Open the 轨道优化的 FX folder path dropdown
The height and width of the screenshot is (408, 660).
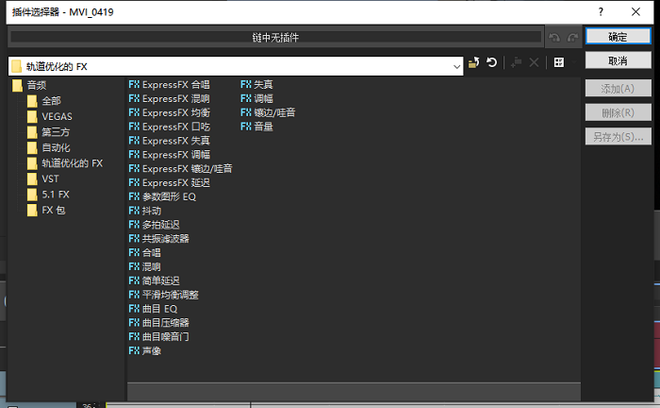point(457,66)
